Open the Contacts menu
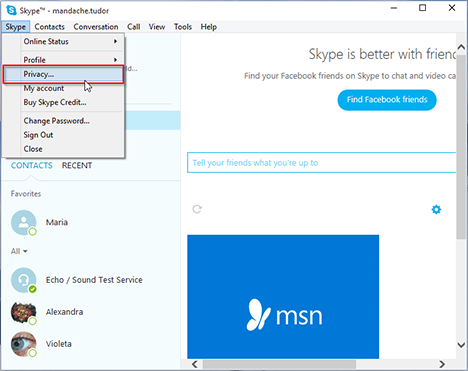468x371 pixels. [49, 27]
